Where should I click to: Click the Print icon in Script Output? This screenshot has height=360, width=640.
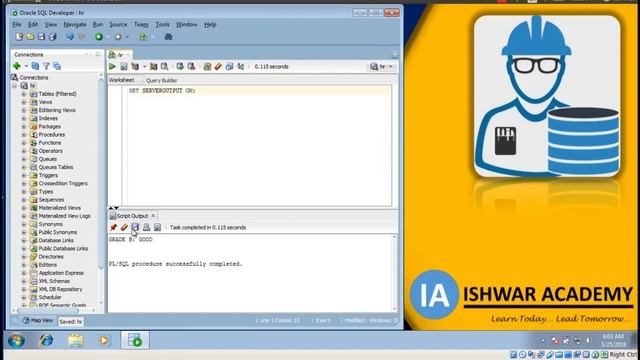146,227
